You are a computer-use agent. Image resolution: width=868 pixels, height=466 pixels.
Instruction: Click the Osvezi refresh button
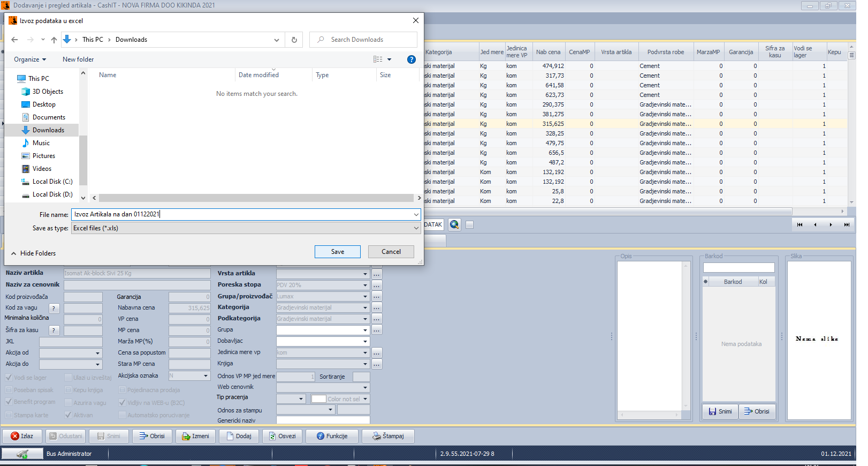point(282,436)
